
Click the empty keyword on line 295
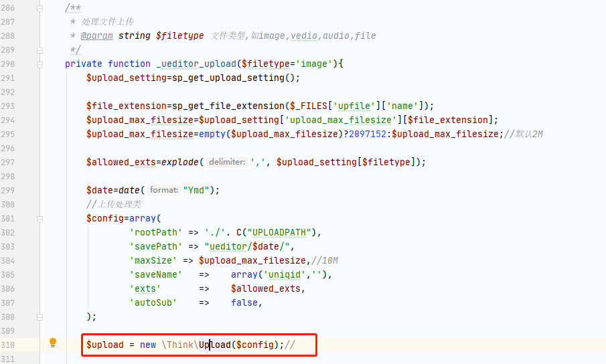point(212,134)
